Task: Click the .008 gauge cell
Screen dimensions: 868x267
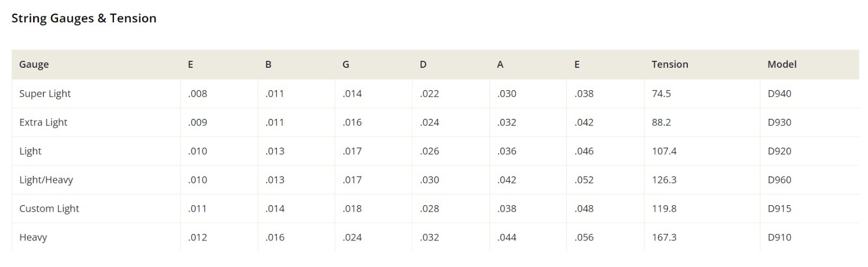Action: pyautogui.click(x=197, y=93)
